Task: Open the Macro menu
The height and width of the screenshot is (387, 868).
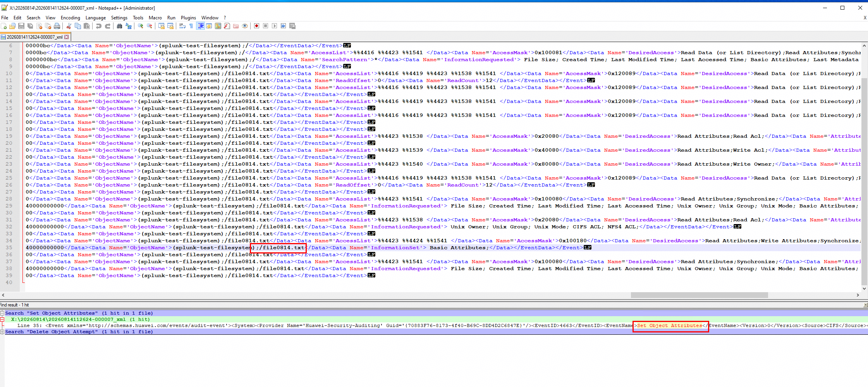Action: click(x=155, y=18)
